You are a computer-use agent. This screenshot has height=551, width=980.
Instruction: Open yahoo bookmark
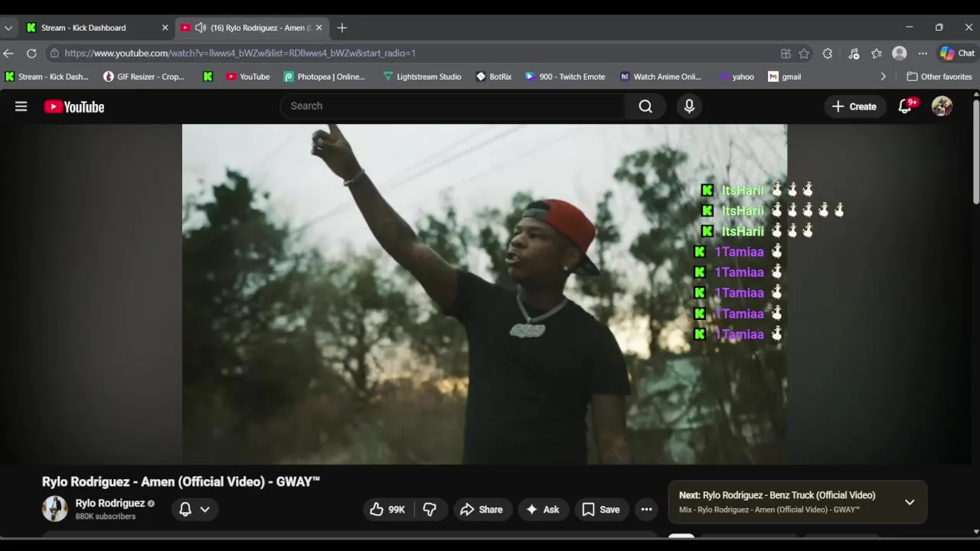(x=737, y=77)
